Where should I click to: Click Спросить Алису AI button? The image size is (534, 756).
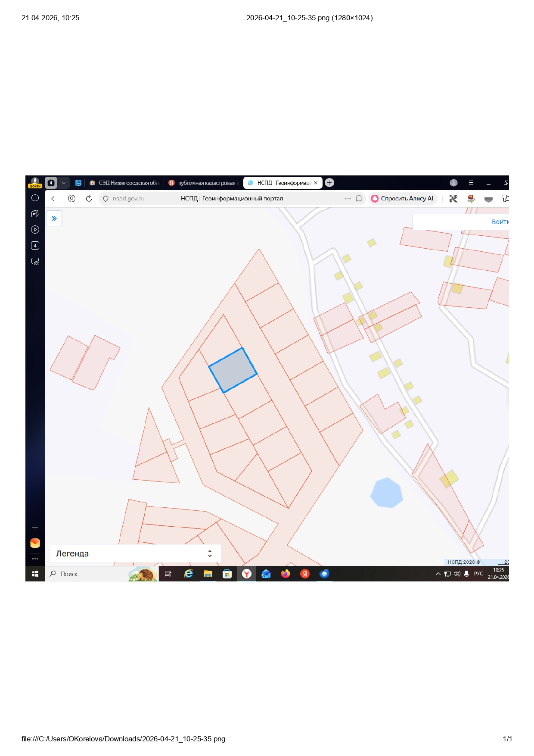pos(403,199)
